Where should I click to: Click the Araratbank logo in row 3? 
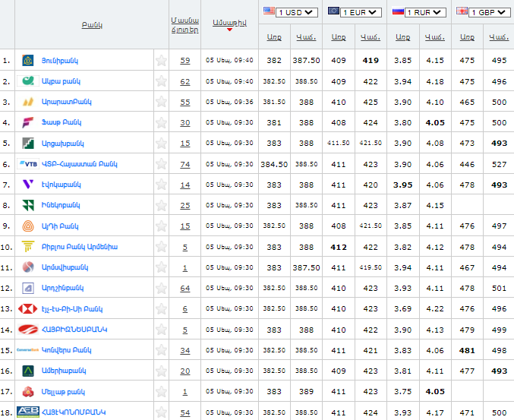pyautogui.click(x=28, y=102)
